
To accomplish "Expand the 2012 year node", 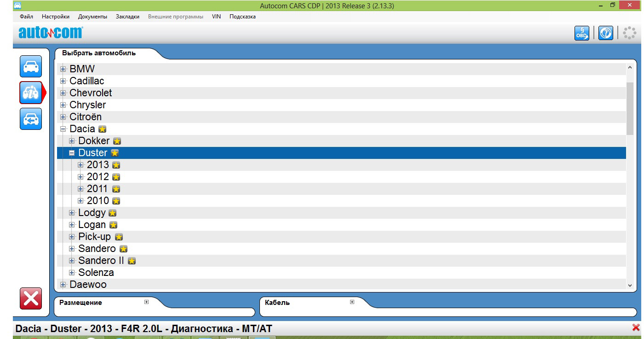I will [80, 177].
